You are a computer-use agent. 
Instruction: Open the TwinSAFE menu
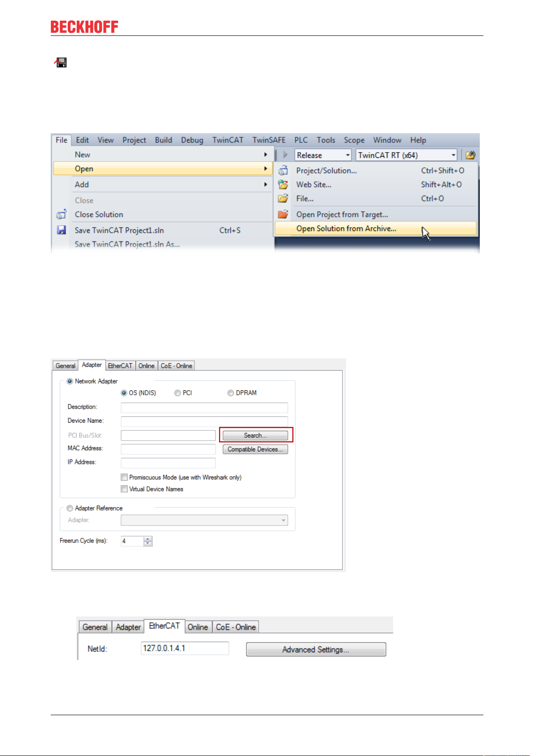pyautogui.click(x=269, y=140)
